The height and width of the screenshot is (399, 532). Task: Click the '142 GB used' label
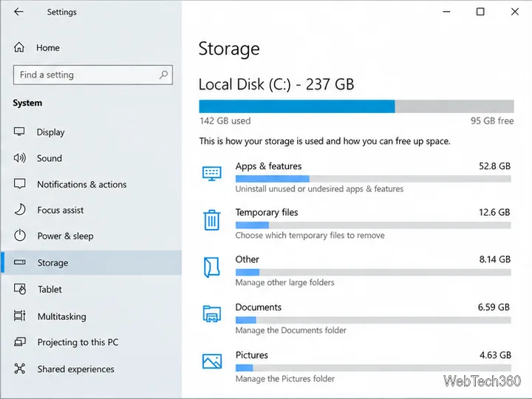click(x=225, y=120)
